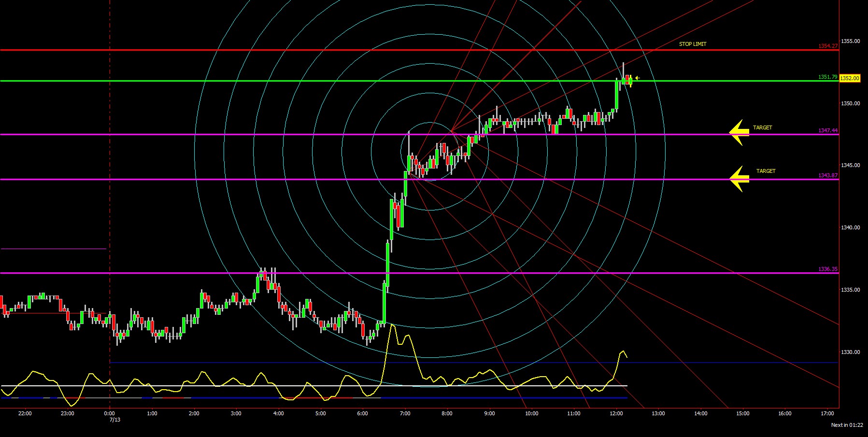Viewport: 868px width, 437px height.
Task: Select the current price tag 1352.00
Action: point(850,78)
